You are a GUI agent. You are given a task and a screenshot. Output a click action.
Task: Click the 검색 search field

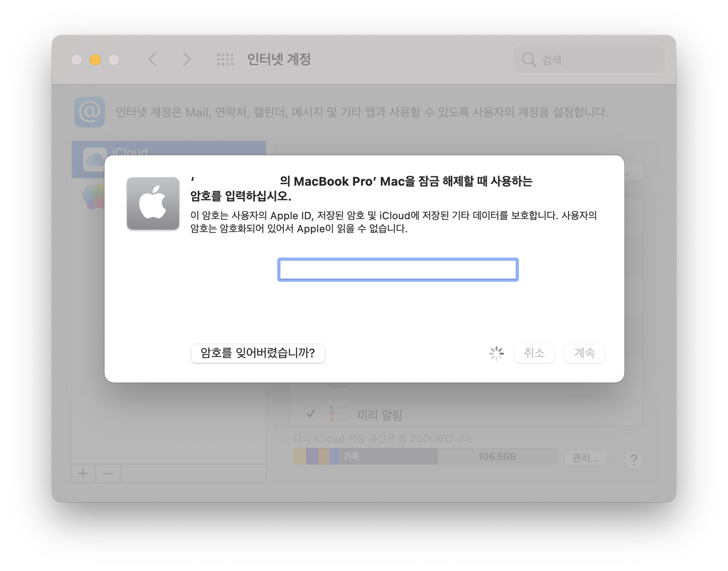pyautogui.click(x=588, y=60)
